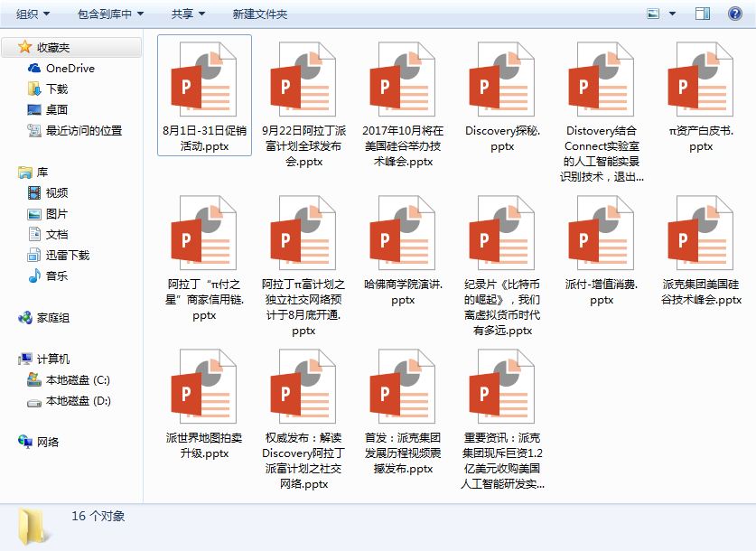Click the 新建文件夹 button
The height and width of the screenshot is (551, 756).
pos(259,14)
